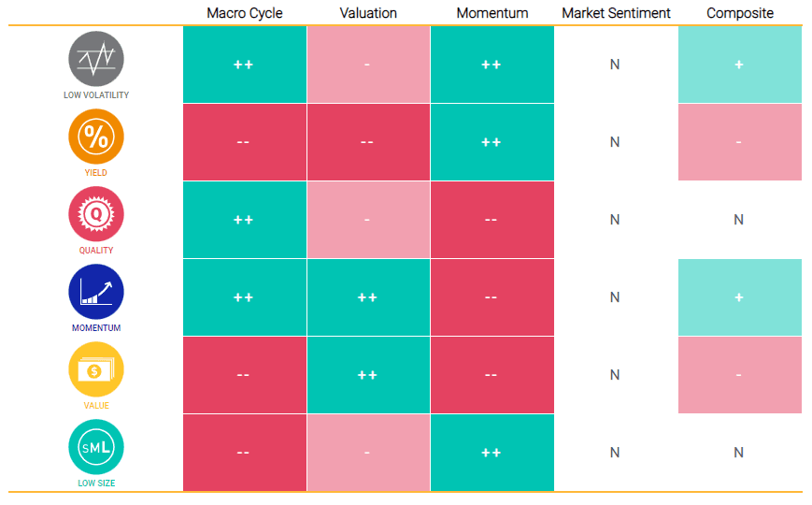
Task: Select the Composite column header
Action: tap(740, 13)
